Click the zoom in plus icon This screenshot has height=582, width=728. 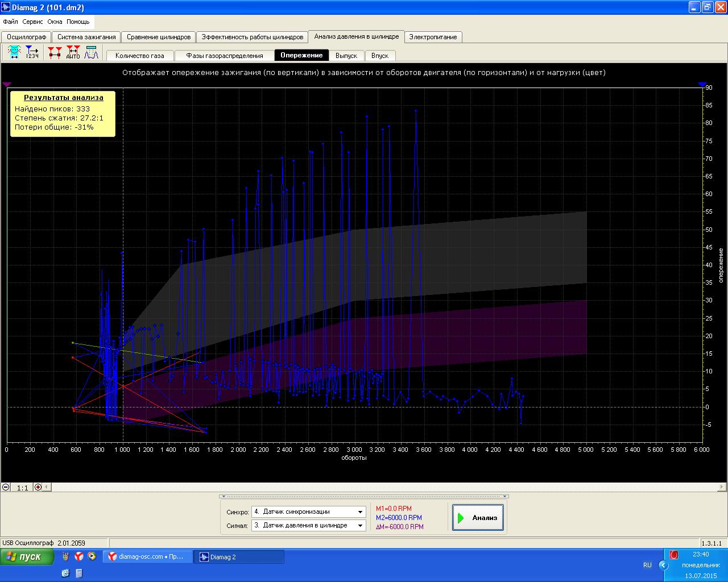coord(38,487)
